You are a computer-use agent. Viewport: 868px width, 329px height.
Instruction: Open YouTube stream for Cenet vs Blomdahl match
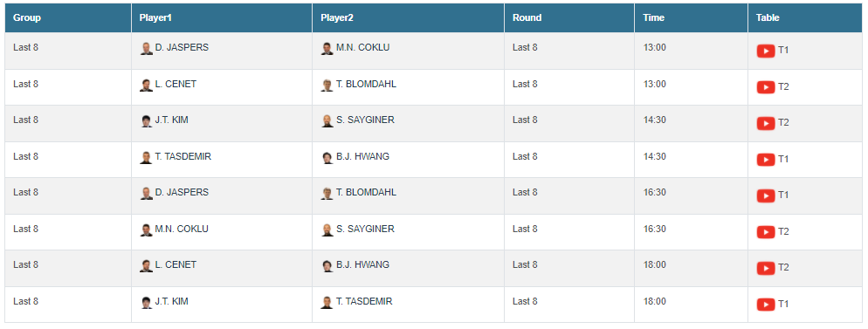tap(766, 87)
